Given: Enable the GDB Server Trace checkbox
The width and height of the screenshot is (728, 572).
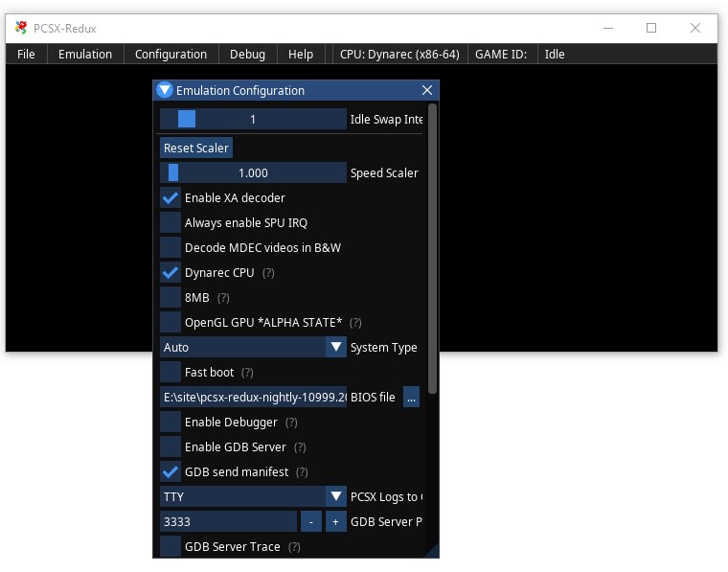Looking at the screenshot, I should 171,546.
